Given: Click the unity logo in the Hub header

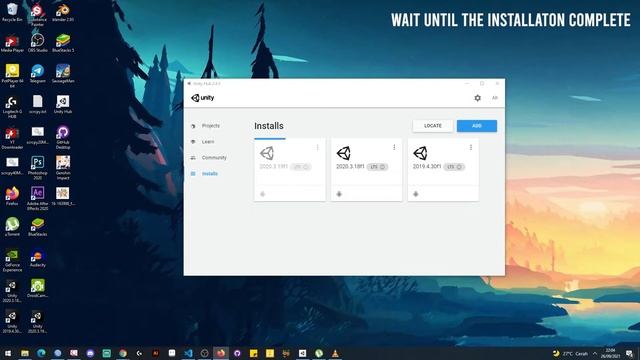Looking at the screenshot, I should [202, 98].
